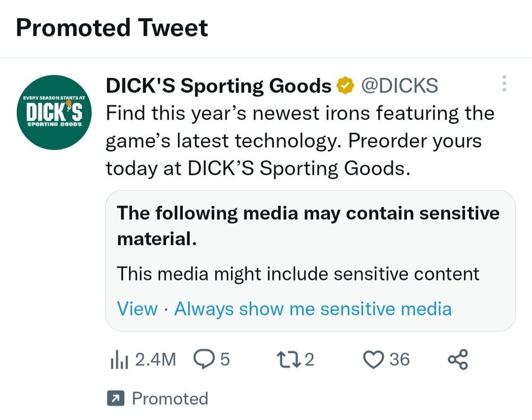Open the share icon on the tweet
Image resolution: width=532 pixels, height=420 pixels.
[x=457, y=360]
